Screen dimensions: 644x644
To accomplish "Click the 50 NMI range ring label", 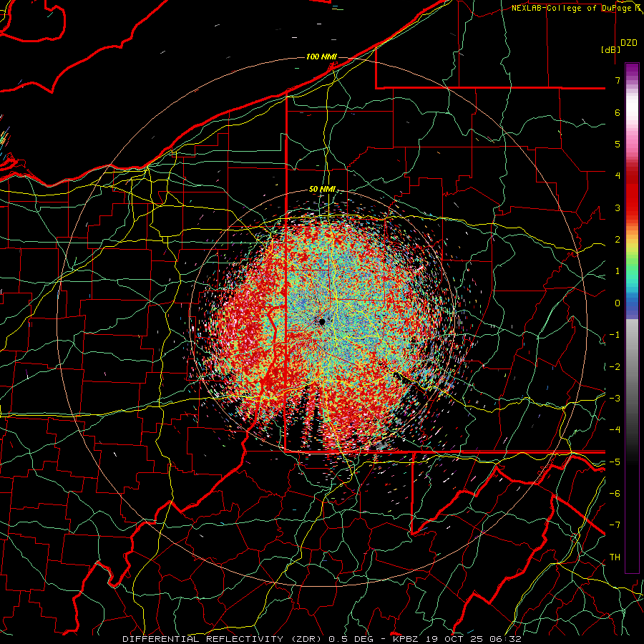I will (x=322, y=190).
